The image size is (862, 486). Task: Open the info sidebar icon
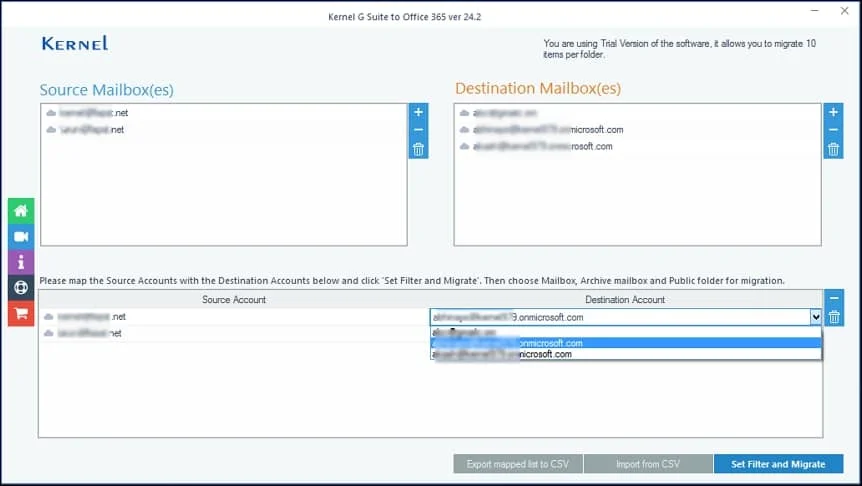point(21,262)
